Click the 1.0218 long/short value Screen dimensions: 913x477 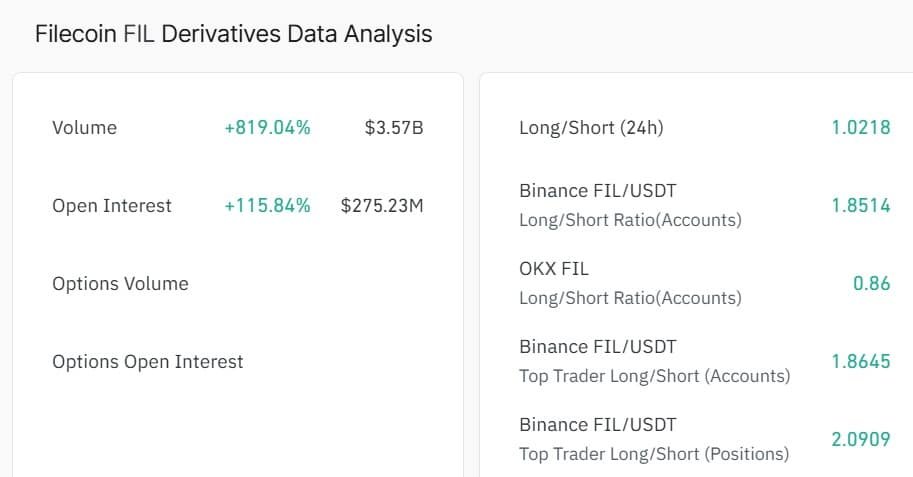861,128
